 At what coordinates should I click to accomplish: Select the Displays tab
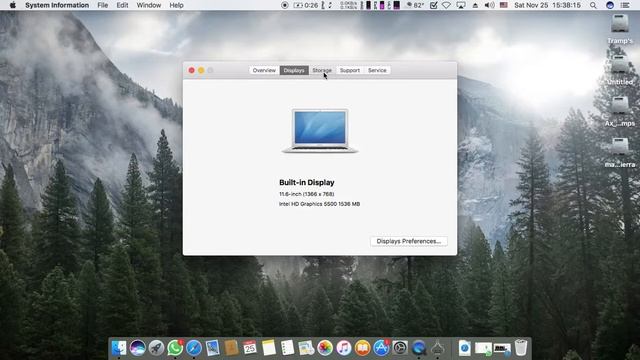[x=294, y=70]
